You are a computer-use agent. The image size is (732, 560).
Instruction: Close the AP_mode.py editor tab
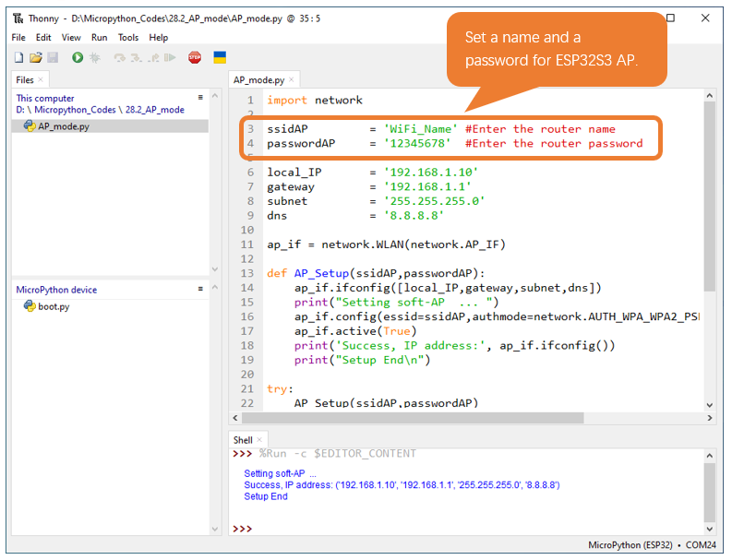click(x=292, y=79)
